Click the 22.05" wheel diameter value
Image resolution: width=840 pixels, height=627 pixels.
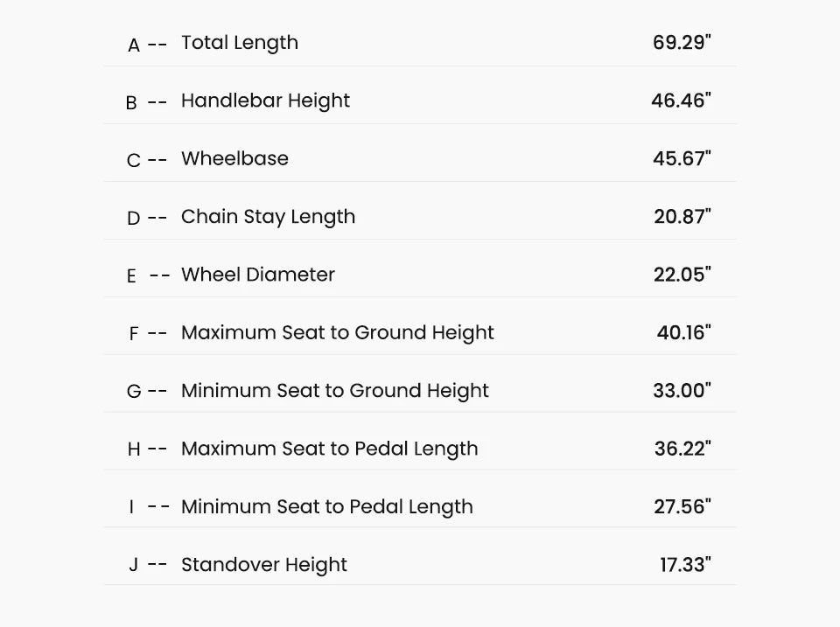tap(682, 275)
